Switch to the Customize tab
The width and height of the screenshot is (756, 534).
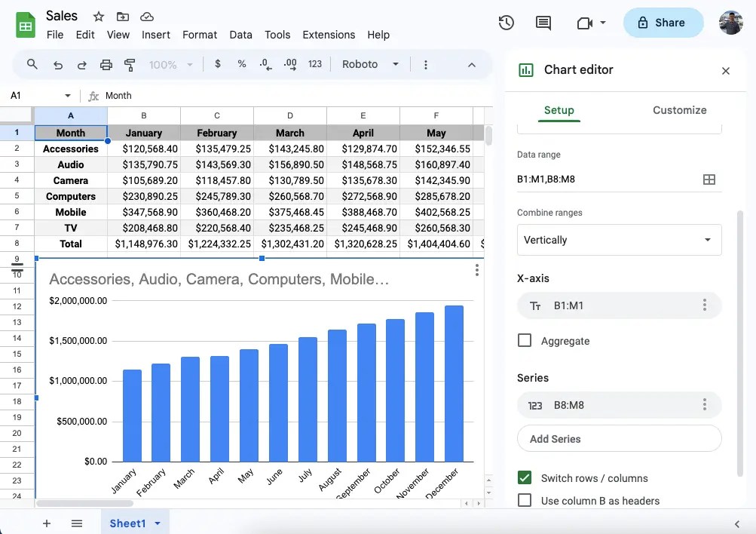point(679,110)
